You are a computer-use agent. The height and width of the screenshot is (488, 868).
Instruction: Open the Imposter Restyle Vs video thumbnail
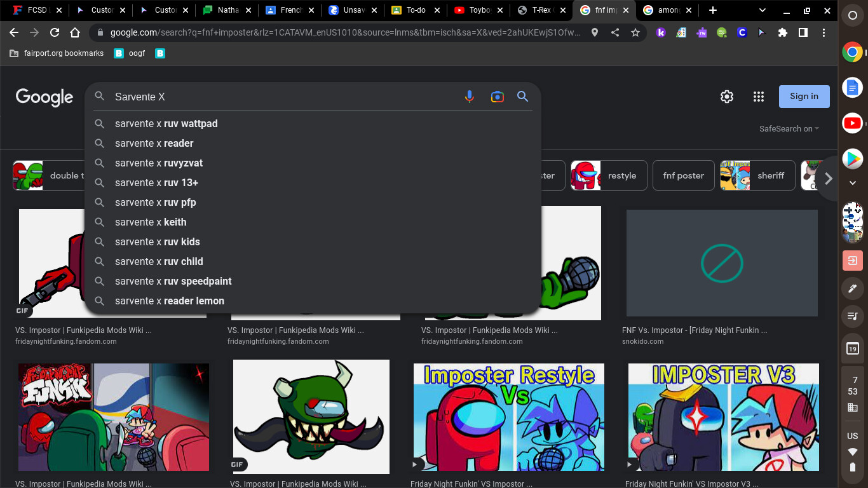[508, 417]
